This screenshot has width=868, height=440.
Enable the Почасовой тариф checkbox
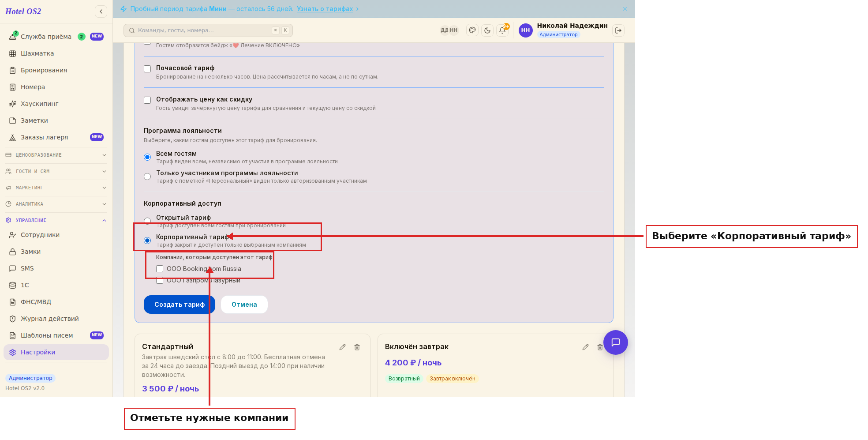click(147, 69)
